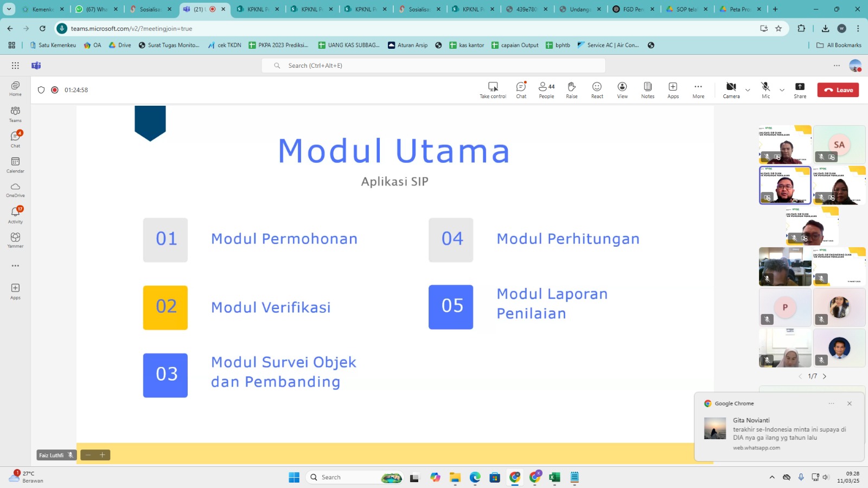
Task: Go to next participant gallery page
Action: pyautogui.click(x=825, y=376)
